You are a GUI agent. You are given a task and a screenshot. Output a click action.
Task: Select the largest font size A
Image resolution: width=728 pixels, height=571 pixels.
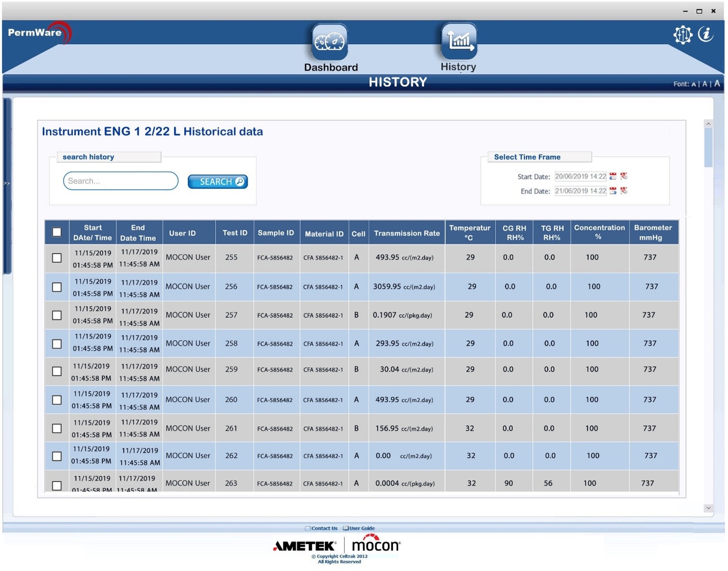(717, 83)
